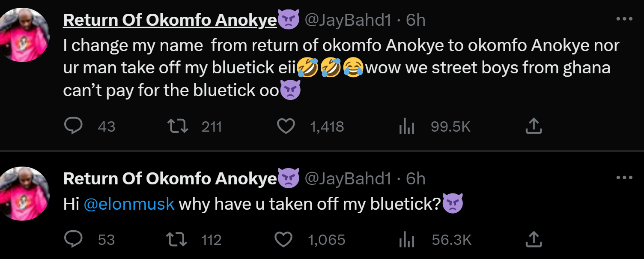Viewport: 644px width, 259px height.
Task: View analytics for the first tweet
Action: 406,126
